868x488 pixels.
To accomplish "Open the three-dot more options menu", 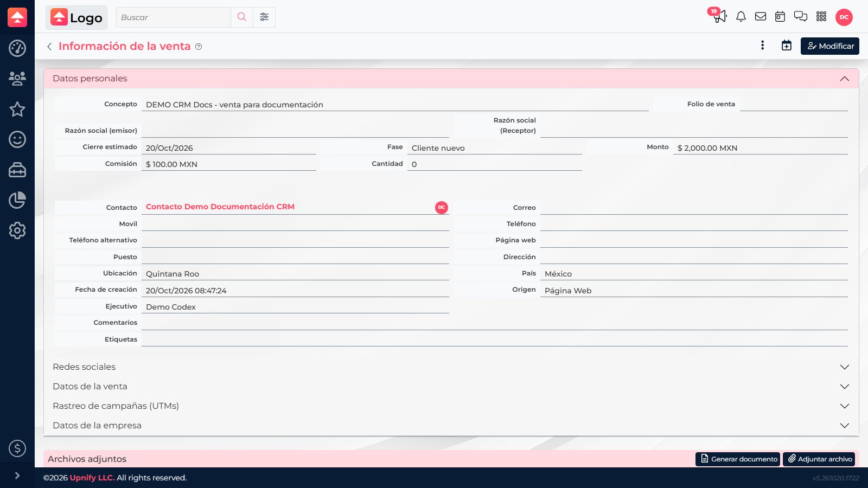I will click(x=763, y=46).
